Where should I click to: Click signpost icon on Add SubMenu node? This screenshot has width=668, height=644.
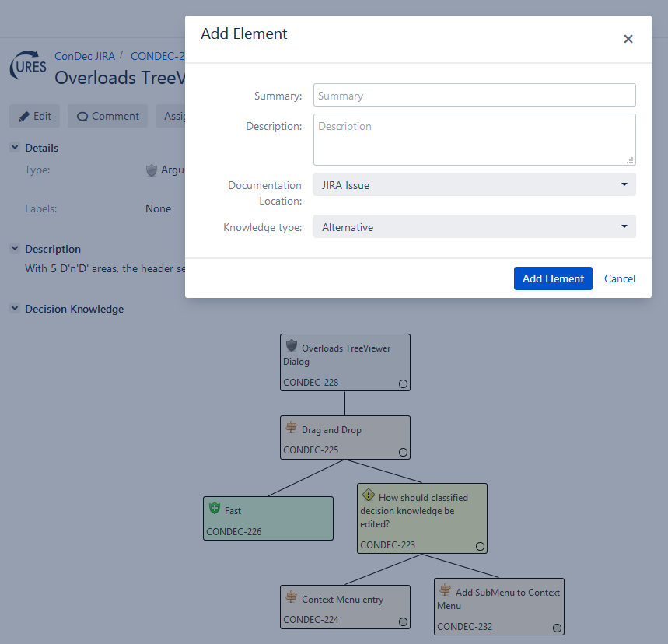pos(445,590)
